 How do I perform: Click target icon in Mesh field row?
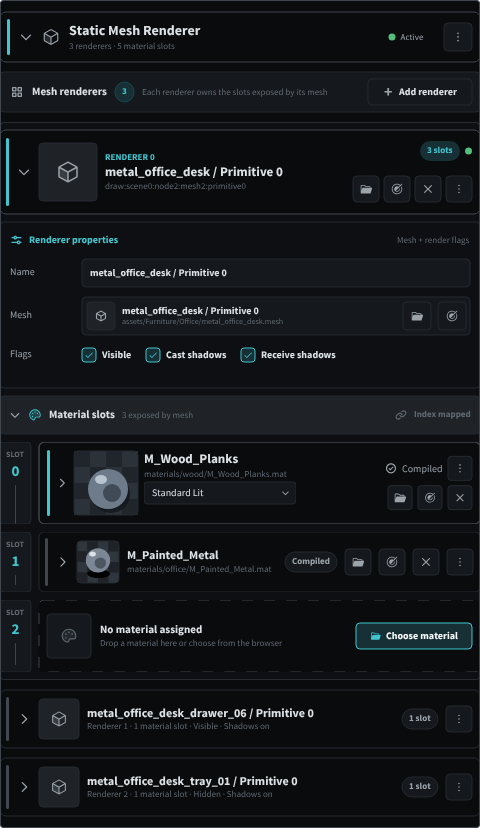(452, 316)
